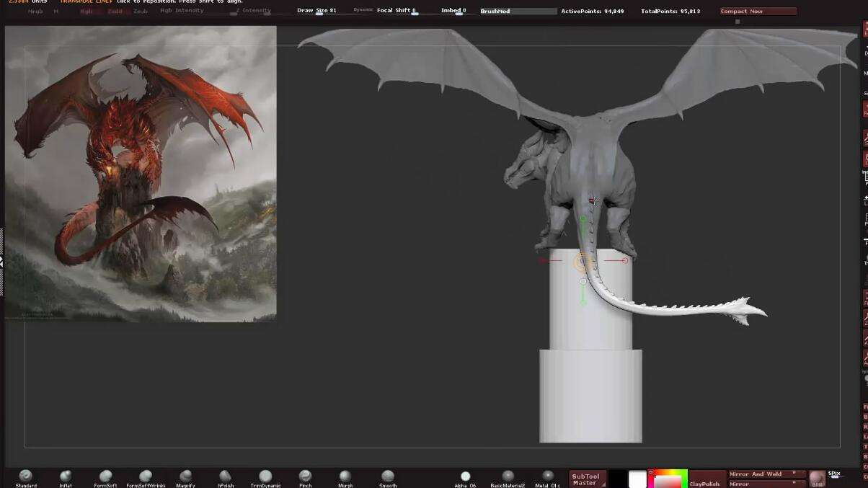Open the SubTool Master menu

pos(585,479)
